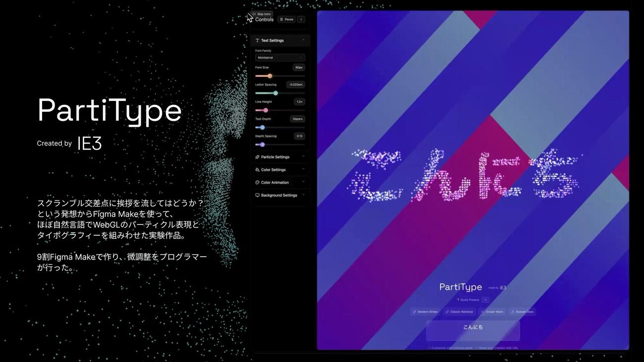Screen dimensions: 644x362
Task: Click the Depth Spacing 0.12 value
Action: coord(299,136)
